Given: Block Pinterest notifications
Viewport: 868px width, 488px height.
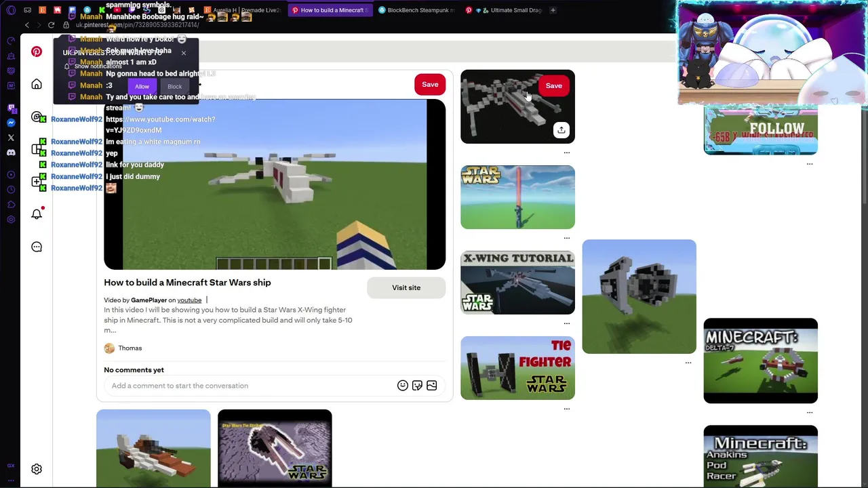Looking at the screenshot, I should coord(174,86).
